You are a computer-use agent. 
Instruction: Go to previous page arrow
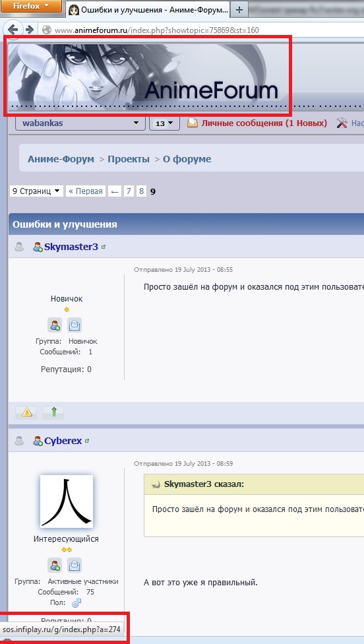[115, 191]
